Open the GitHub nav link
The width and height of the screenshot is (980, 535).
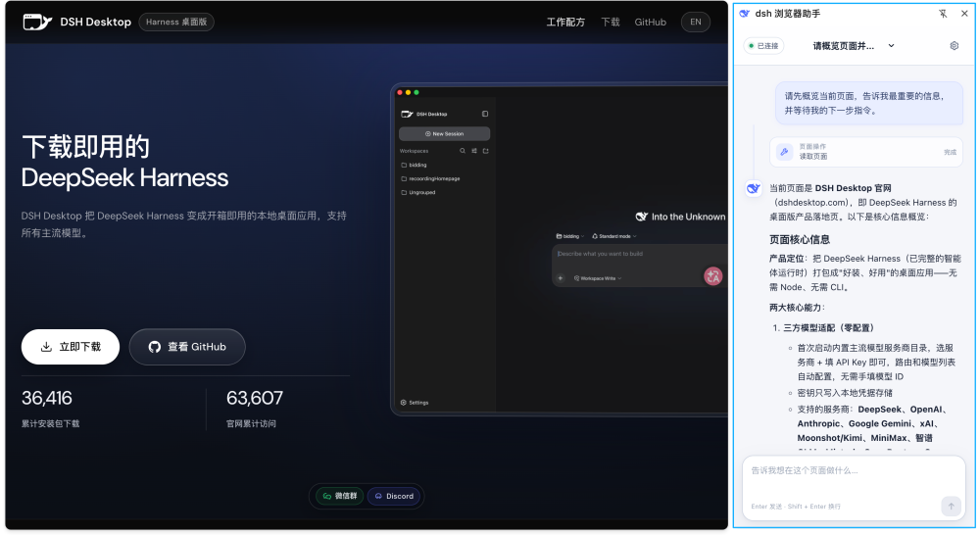click(650, 22)
